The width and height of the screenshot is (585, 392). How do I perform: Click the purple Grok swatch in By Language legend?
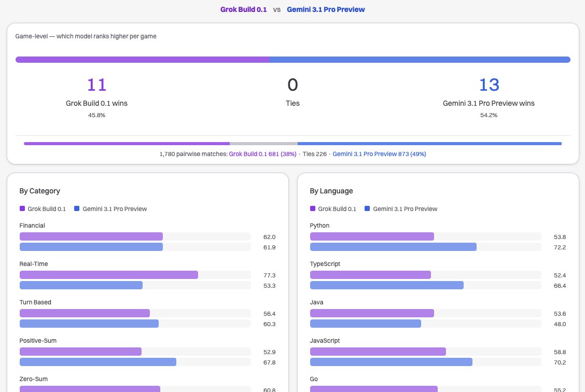313,208
